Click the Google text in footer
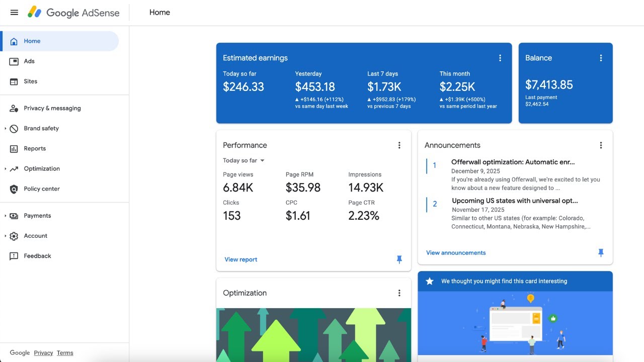The image size is (644, 362). (x=20, y=353)
